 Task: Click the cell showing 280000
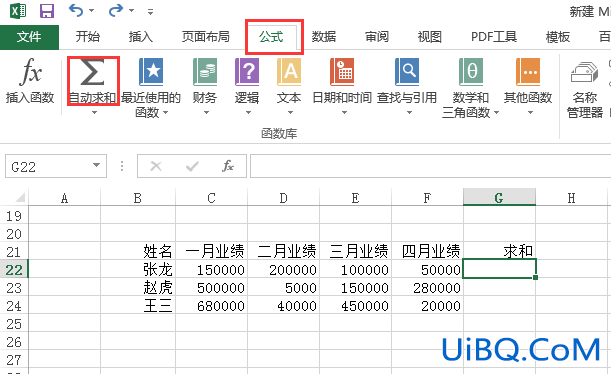pos(427,288)
